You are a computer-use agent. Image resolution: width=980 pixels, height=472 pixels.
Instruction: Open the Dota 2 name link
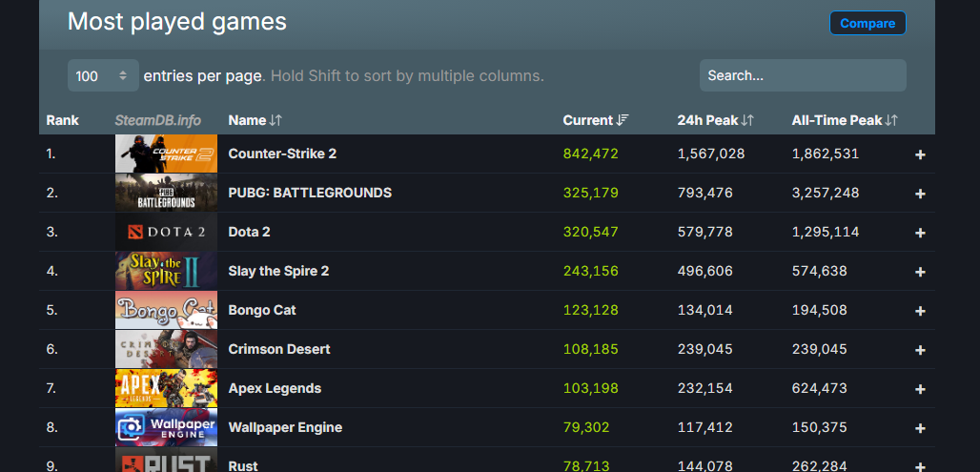(250, 232)
